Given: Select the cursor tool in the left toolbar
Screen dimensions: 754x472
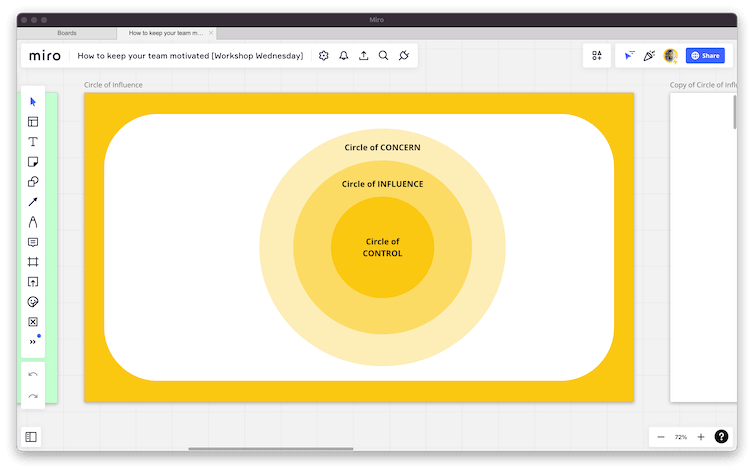Looking at the screenshot, I should click(33, 102).
